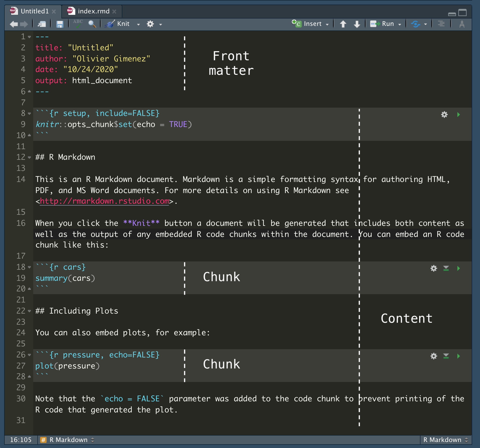Click the publish icon
This screenshot has width=480, height=448.
(416, 24)
